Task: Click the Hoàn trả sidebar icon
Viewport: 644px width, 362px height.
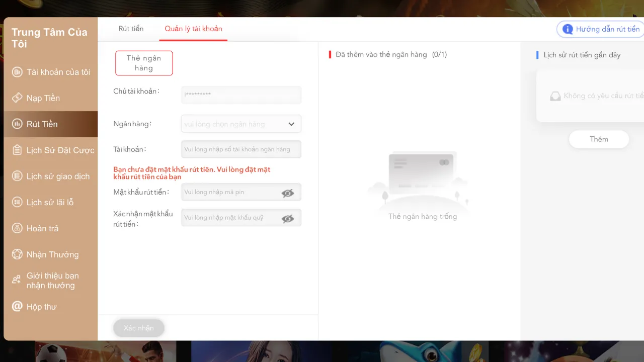Action: [x=17, y=228]
